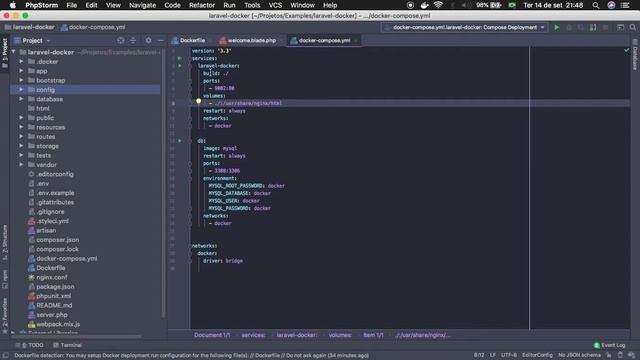Image resolution: width=640 pixels, height=360 pixels.
Task: Click the locate file target icon in Project panel
Action: [x=120, y=40]
